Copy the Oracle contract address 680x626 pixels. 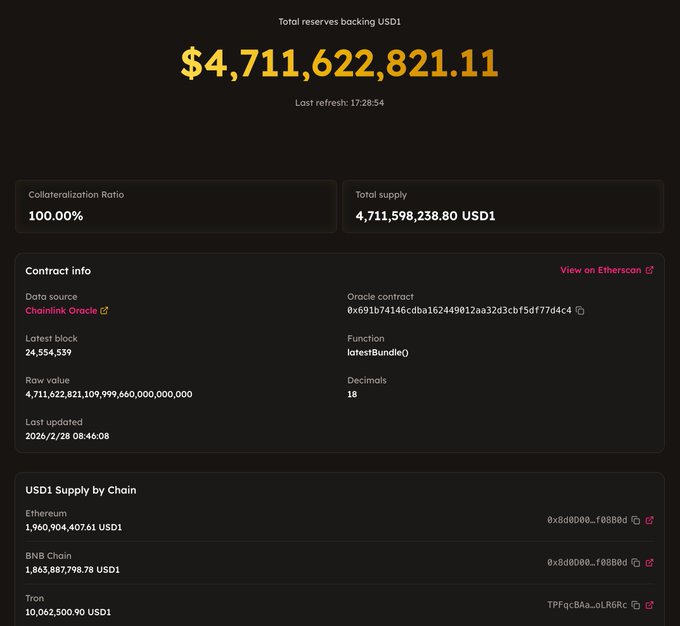pos(580,311)
